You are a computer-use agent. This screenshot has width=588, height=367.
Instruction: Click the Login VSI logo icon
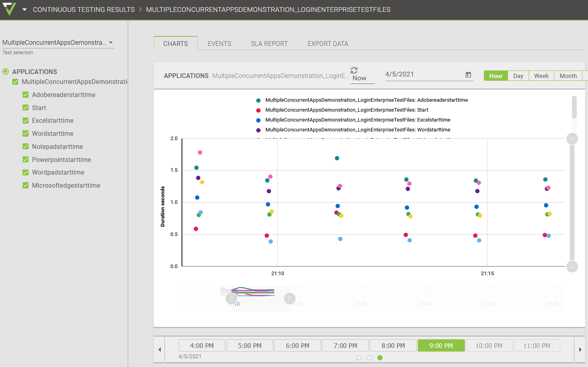point(9,9)
